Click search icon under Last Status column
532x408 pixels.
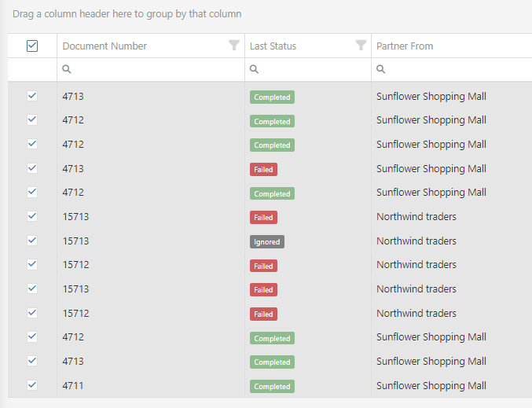(x=255, y=70)
